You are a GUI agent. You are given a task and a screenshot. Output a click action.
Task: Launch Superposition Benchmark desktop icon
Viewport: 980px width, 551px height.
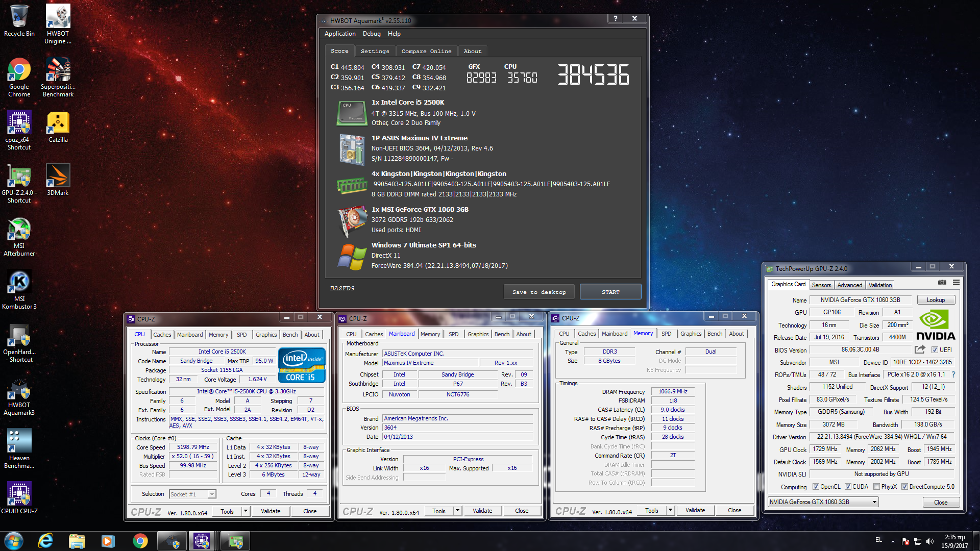pos(58,77)
